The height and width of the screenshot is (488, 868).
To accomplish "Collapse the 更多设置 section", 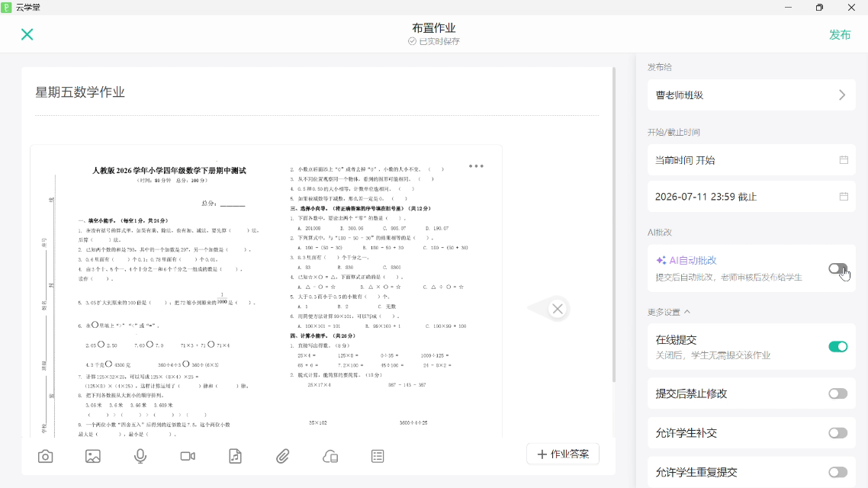I will [x=669, y=312].
